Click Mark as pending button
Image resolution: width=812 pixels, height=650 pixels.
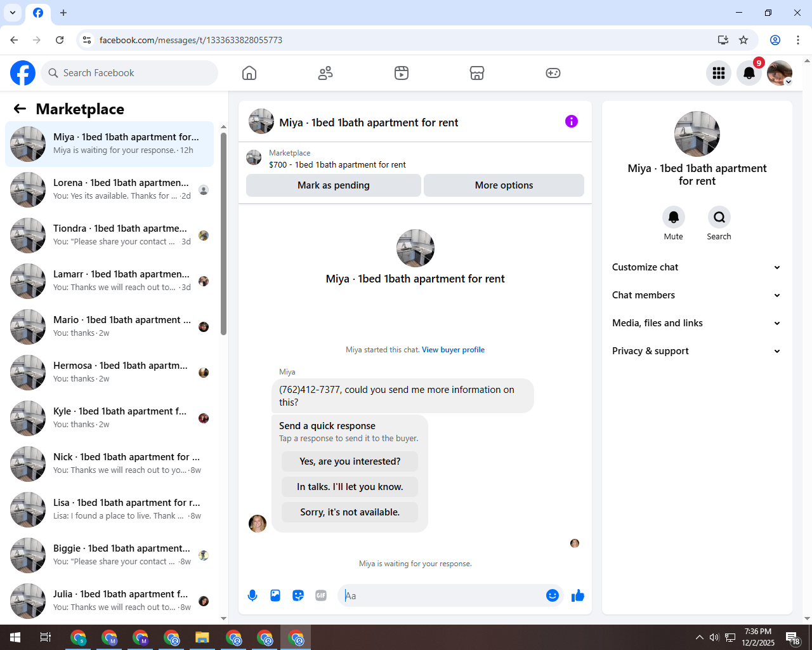tap(334, 185)
